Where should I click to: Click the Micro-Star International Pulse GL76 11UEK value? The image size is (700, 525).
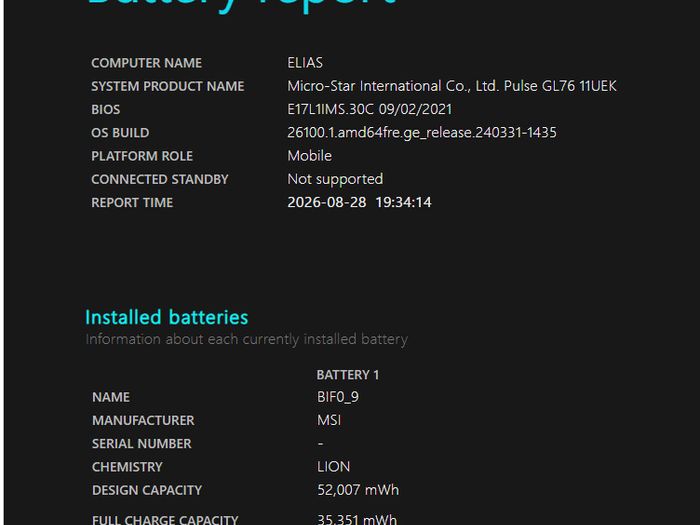[452, 86]
